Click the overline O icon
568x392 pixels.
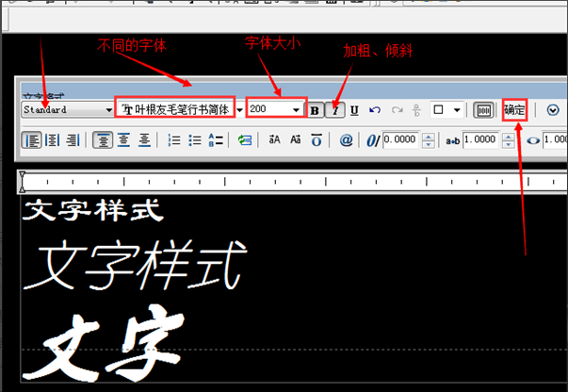pos(316,140)
